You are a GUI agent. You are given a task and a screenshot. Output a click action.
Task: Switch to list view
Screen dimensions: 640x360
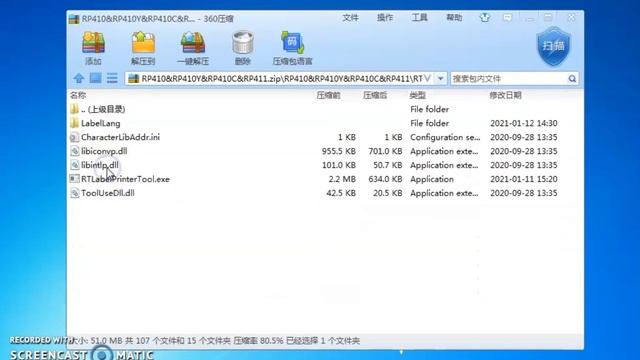click(112, 78)
